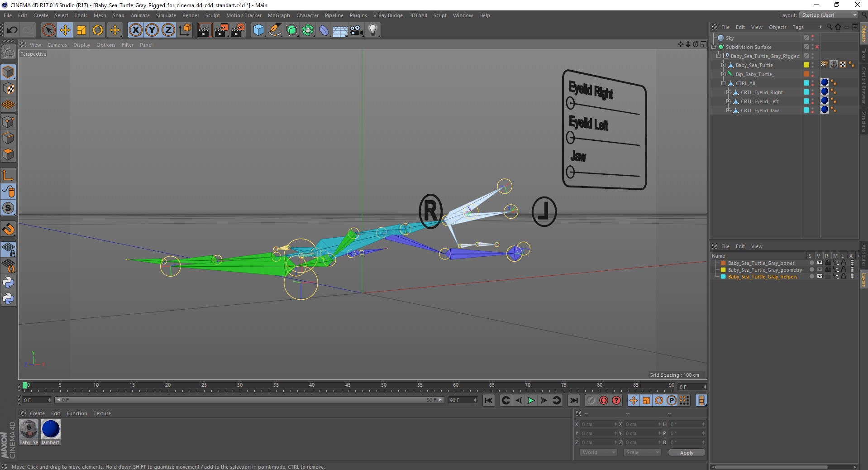Screen dimensions: 868x470
Task: Toggle solo on Baby_Sea_Turtle_Gray_bones layer
Action: tap(811, 263)
